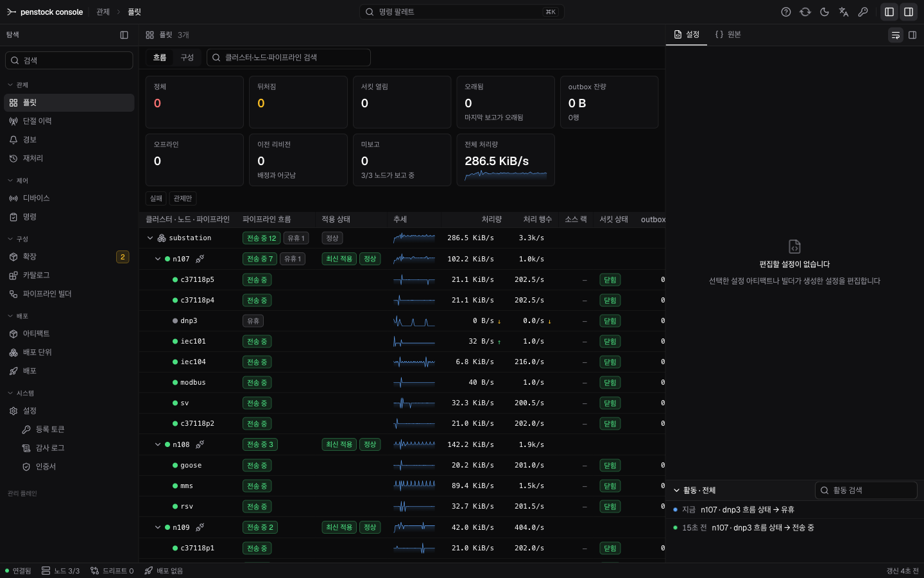
Task: Open the n108 node plug icon
Action: pos(200,444)
